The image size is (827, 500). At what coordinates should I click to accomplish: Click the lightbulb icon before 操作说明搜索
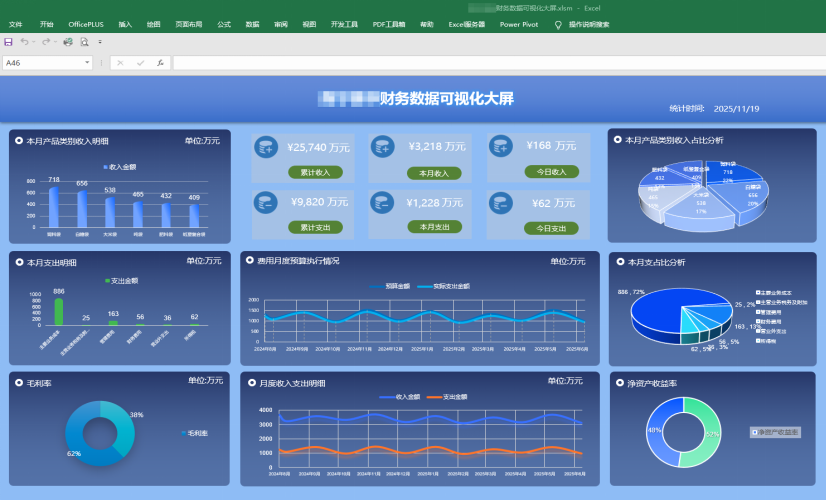pyautogui.click(x=557, y=24)
